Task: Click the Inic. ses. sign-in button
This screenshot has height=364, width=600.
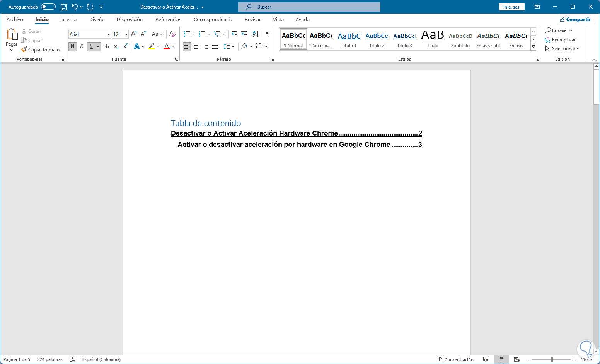Action: pyautogui.click(x=512, y=7)
